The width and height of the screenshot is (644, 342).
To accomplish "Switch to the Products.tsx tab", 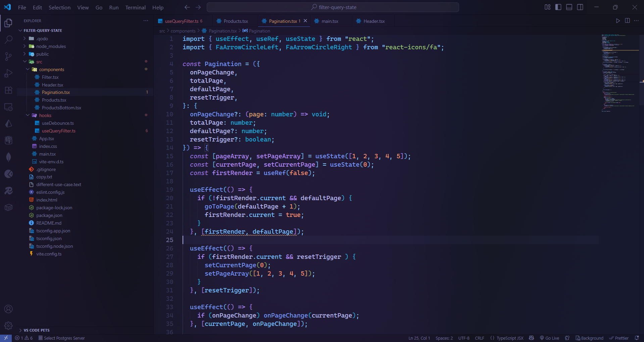I will tap(236, 21).
